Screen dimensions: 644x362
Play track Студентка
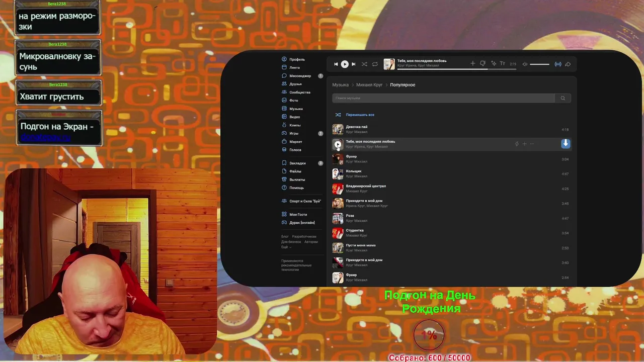(451, 233)
